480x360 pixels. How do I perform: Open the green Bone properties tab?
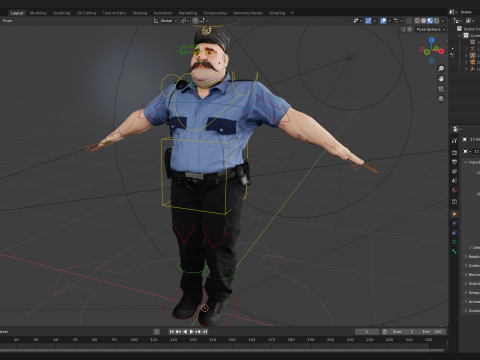pos(454,251)
